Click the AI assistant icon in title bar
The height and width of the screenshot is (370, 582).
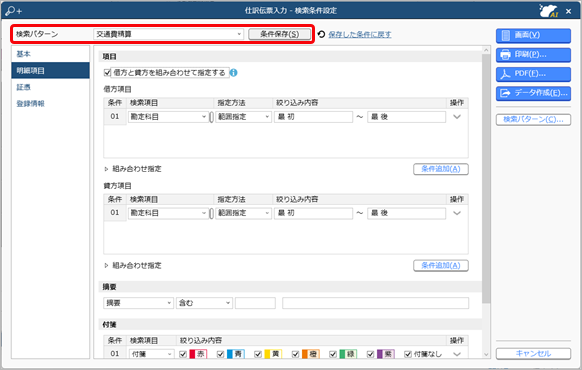click(x=549, y=11)
